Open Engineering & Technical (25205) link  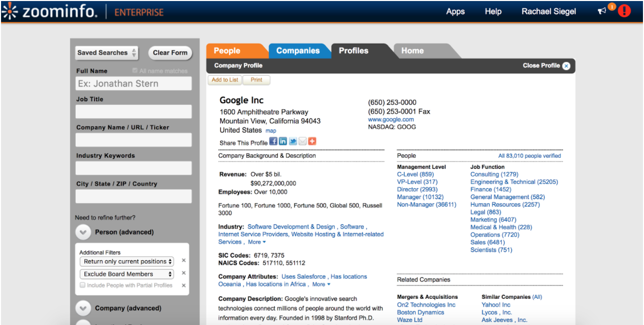pyautogui.click(x=514, y=182)
